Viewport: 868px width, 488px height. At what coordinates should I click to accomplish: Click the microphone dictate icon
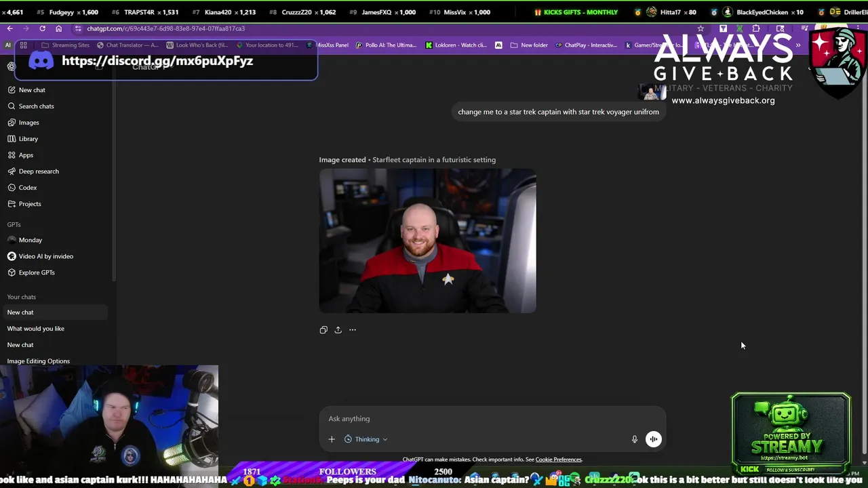[635, 439]
